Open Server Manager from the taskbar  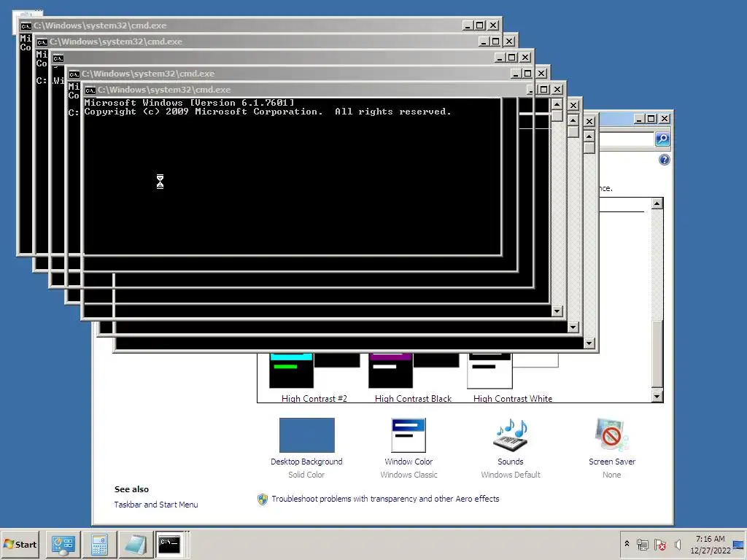[63, 545]
